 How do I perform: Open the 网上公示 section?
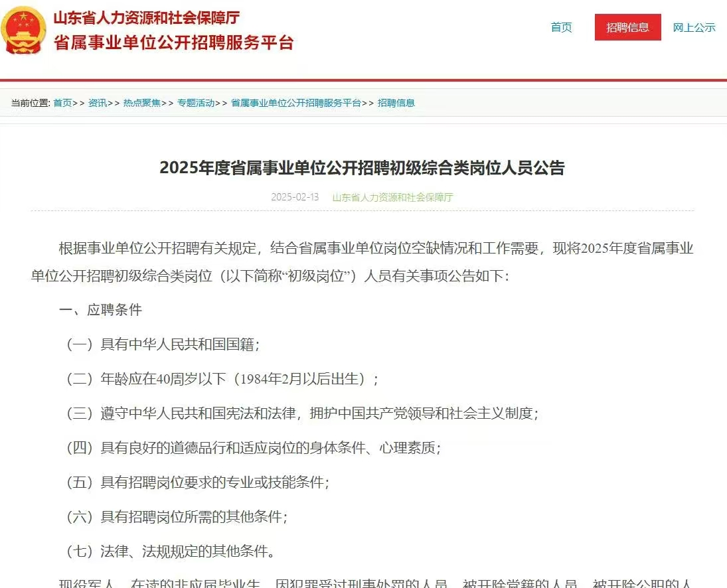coord(693,28)
